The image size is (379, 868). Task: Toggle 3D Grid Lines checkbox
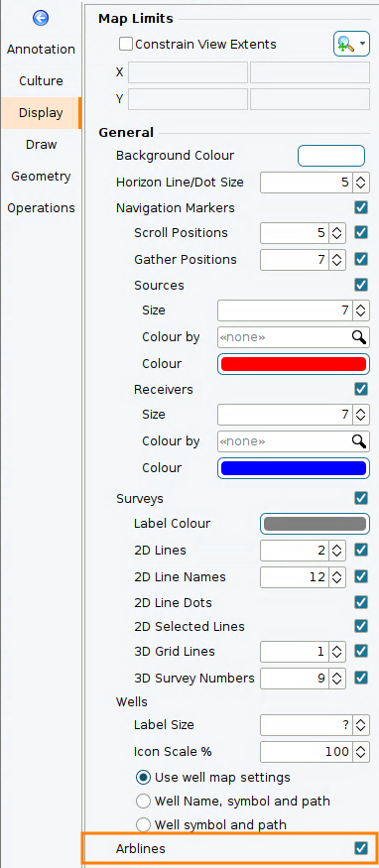click(x=361, y=652)
